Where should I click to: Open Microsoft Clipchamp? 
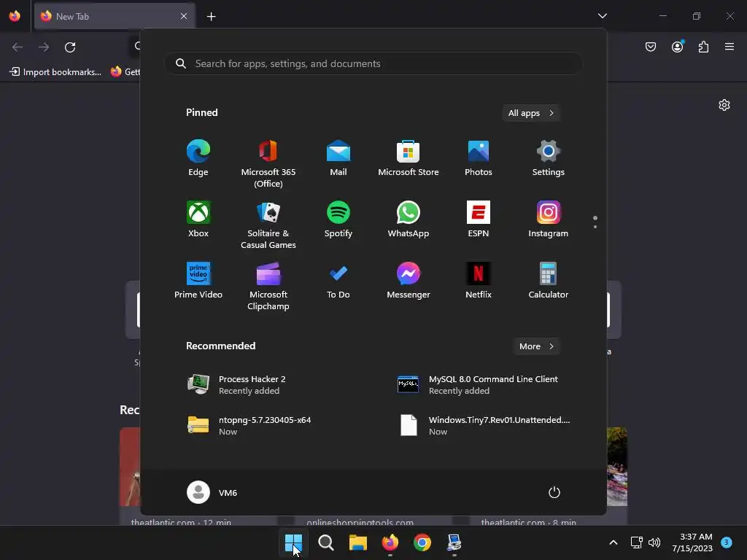(268, 286)
